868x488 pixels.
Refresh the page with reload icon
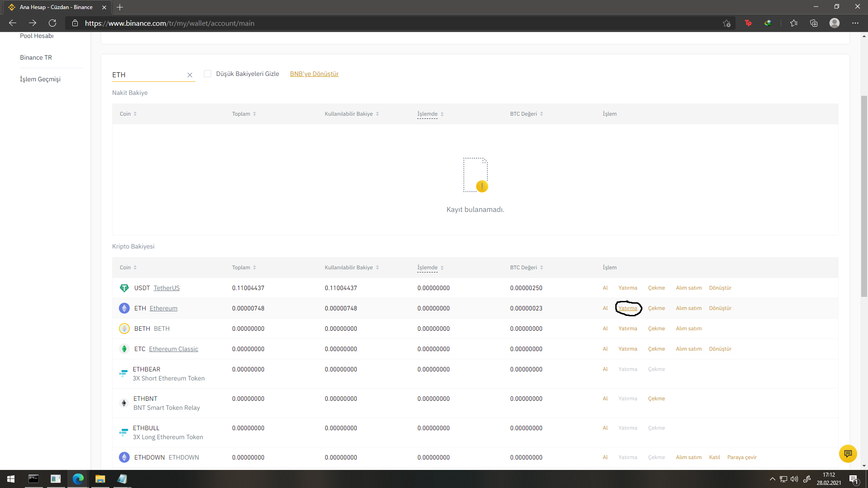(52, 23)
